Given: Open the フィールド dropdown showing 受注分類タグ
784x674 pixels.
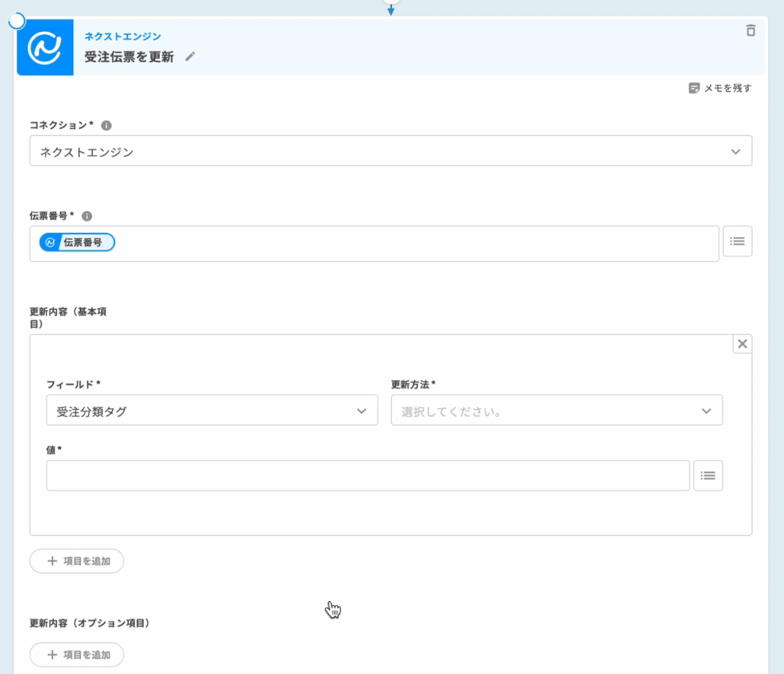Looking at the screenshot, I should pyautogui.click(x=212, y=411).
